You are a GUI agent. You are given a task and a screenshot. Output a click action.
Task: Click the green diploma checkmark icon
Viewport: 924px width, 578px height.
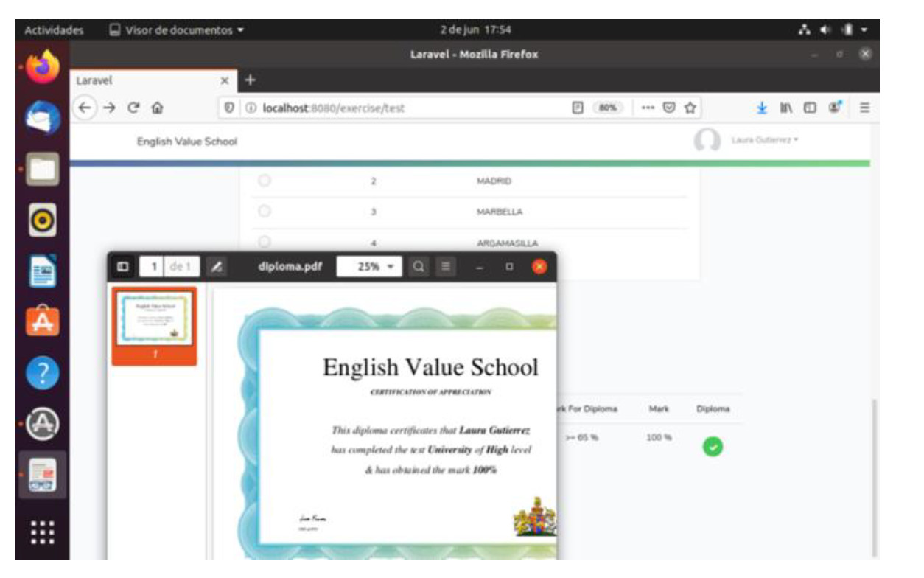tap(713, 447)
